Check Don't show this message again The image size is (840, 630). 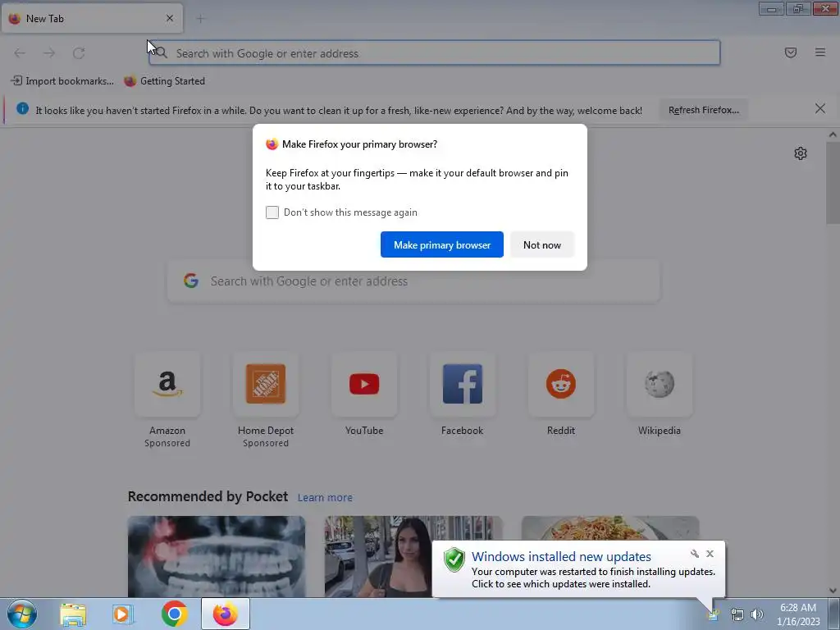click(x=272, y=212)
